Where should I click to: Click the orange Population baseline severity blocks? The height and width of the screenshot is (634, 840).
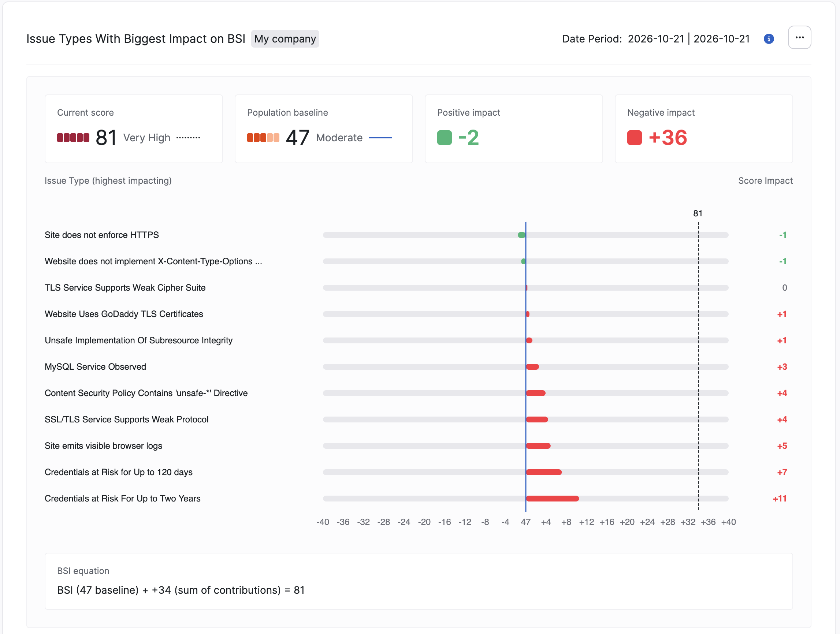[x=263, y=137]
